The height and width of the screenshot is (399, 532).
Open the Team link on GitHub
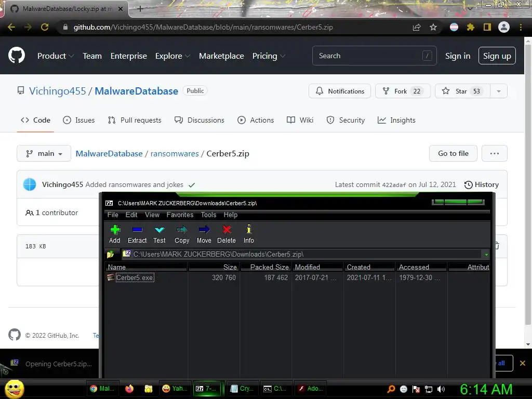pyautogui.click(x=92, y=56)
